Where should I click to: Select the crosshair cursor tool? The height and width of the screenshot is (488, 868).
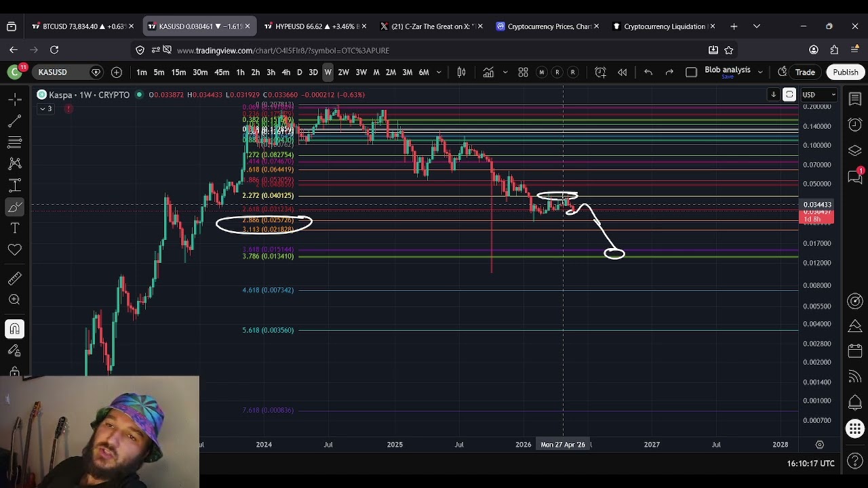coord(14,100)
